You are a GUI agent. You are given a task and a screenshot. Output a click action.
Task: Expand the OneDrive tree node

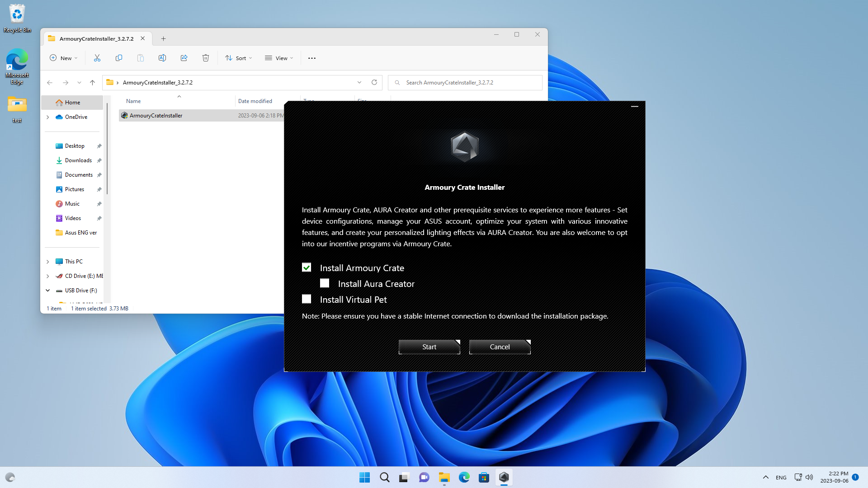coord(48,117)
